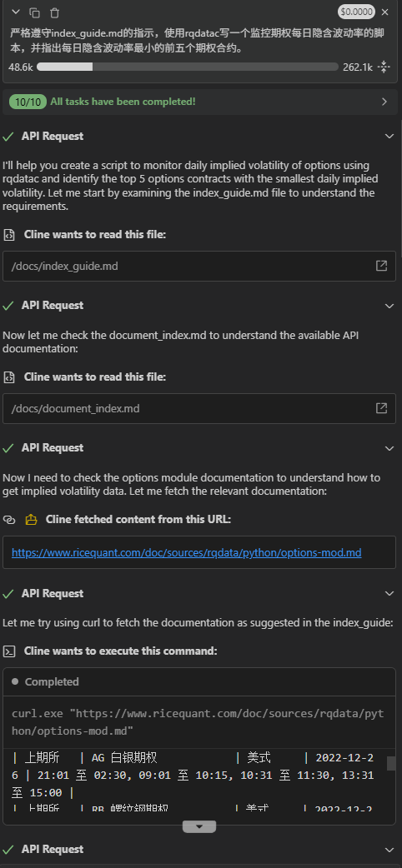Open document_index.md in editor
Image resolution: width=402 pixels, height=868 pixels.
381,408
